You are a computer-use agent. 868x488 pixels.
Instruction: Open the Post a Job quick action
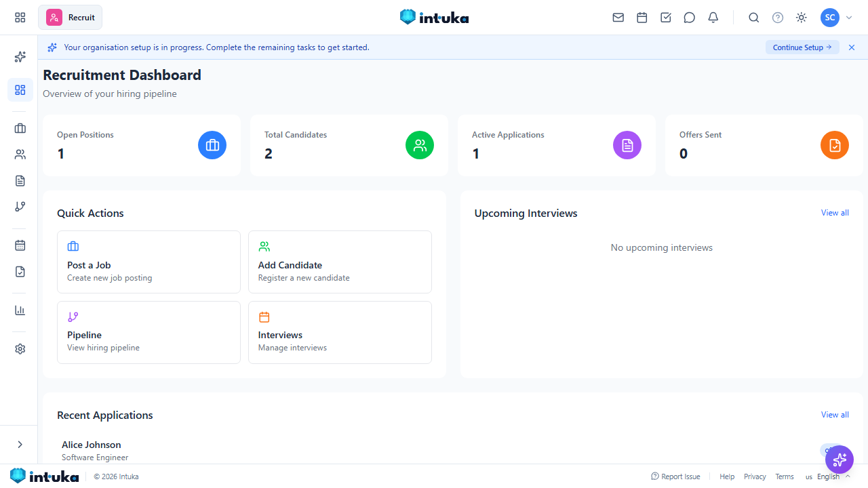[149, 262]
